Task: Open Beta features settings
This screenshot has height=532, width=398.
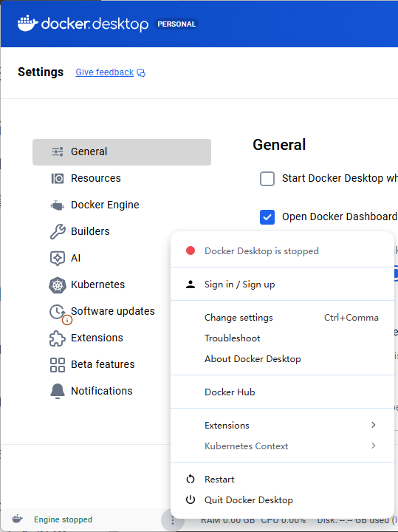Action: [101, 365]
